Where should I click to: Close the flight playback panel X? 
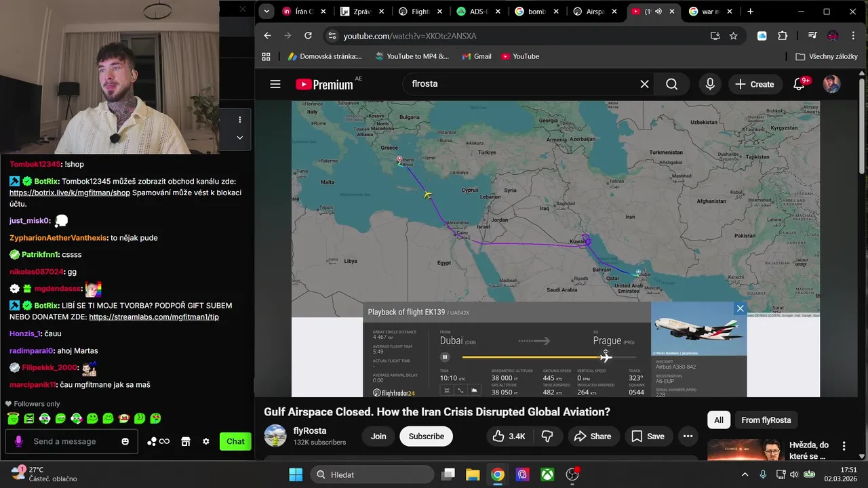click(740, 308)
